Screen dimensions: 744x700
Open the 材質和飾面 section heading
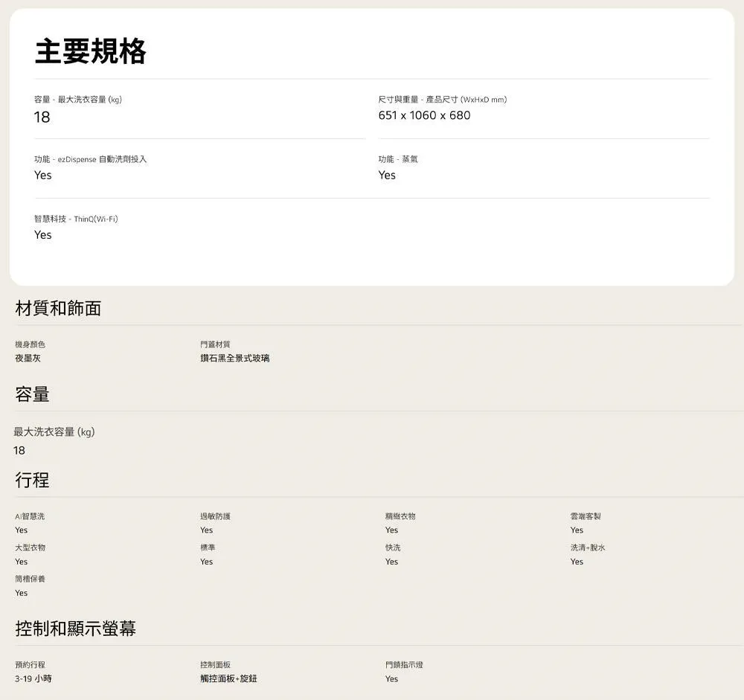[x=58, y=308]
